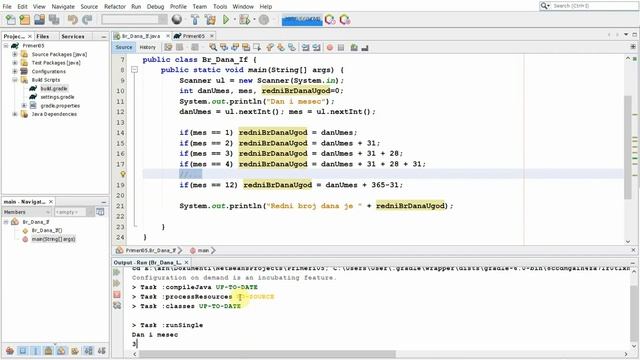Expand the Source Packages [java] node
Image resolution: width=640 pixels, height=360 pixels.
click(x=15, y=54)
